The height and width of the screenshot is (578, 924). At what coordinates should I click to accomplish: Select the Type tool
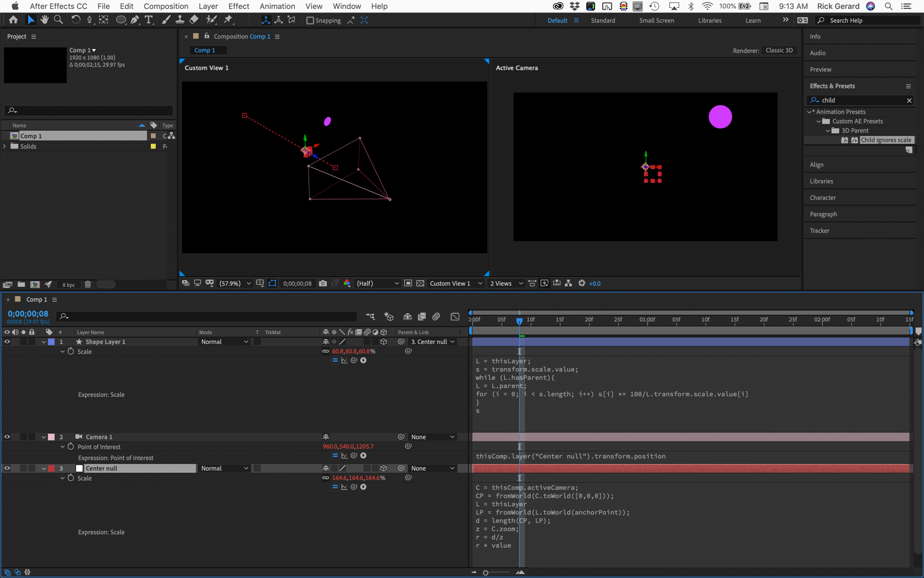(x=148, y=20)
